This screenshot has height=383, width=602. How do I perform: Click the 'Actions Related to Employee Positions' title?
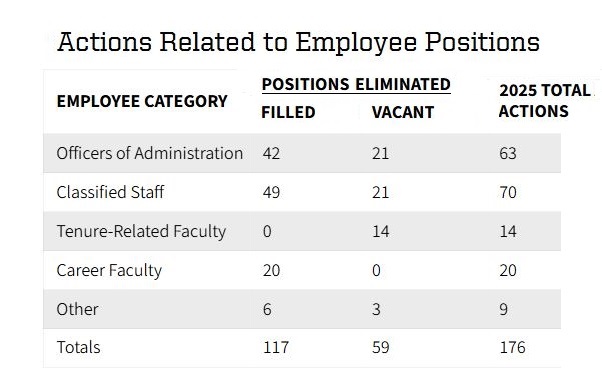point(298,42)
